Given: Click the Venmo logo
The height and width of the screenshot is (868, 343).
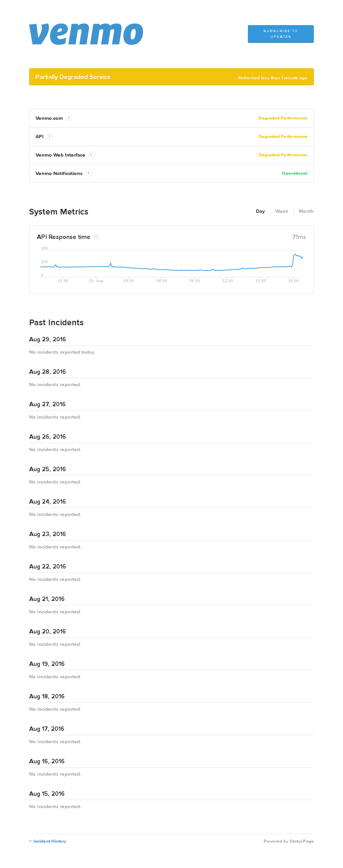Looking at the screenshot, I should [x=86, y=34].
